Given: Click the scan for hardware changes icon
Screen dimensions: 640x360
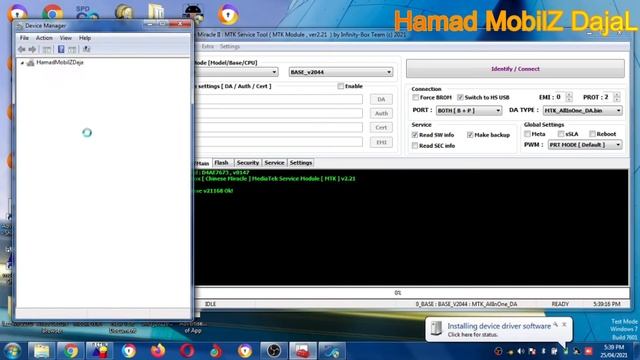Looking at the screenshot, I should pos(86,49).
